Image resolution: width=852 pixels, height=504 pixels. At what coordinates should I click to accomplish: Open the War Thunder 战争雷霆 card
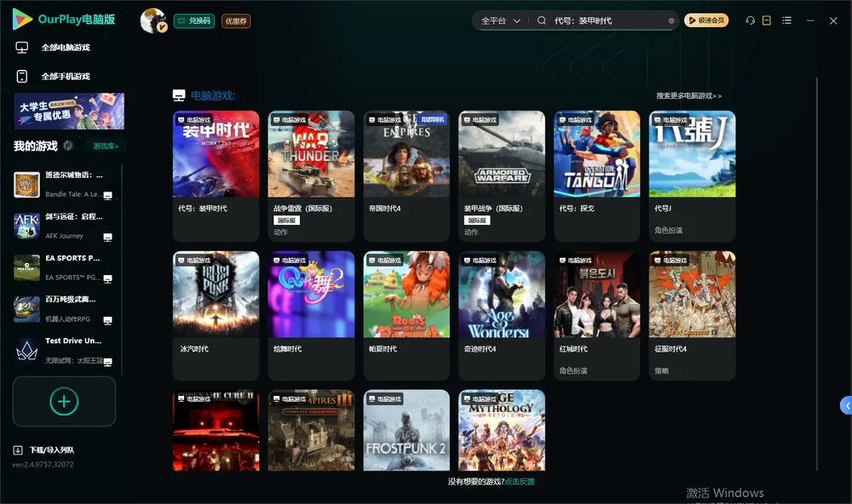[x=311, y=176]
